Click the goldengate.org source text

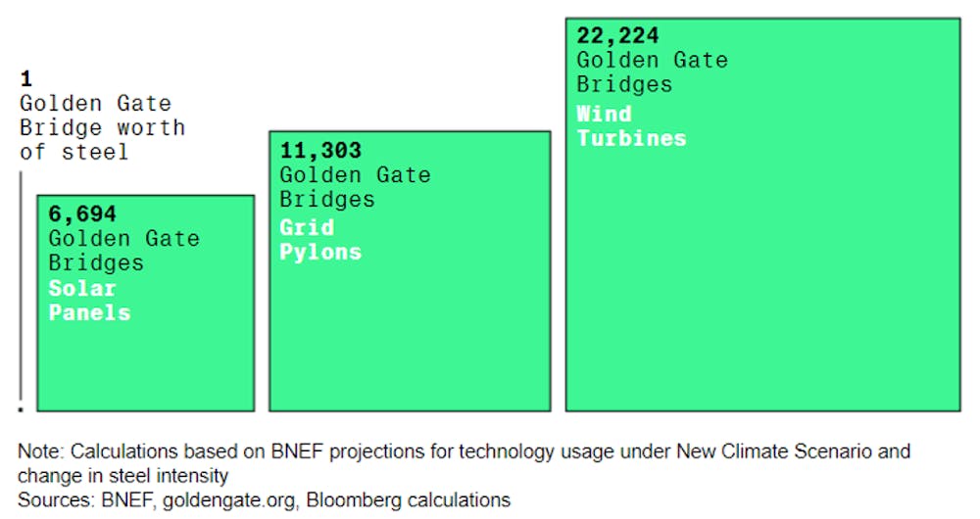pyautogui.click(x=230, y=501)
